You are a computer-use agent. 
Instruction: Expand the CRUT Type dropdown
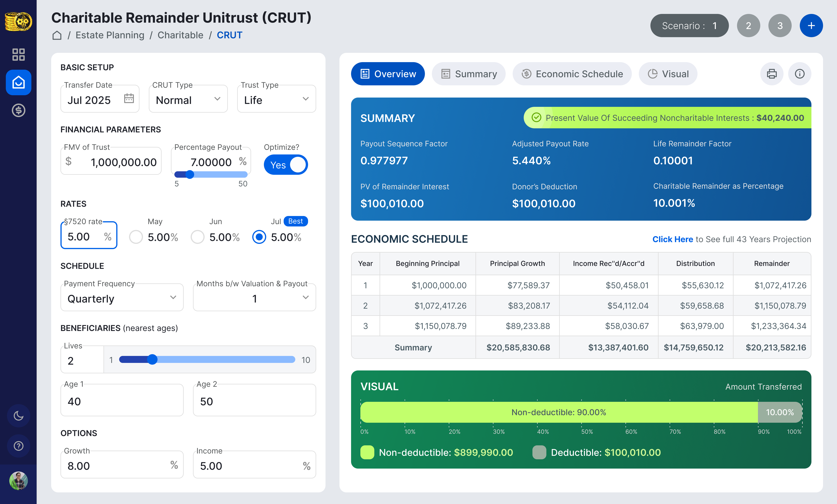click(188, 99)
